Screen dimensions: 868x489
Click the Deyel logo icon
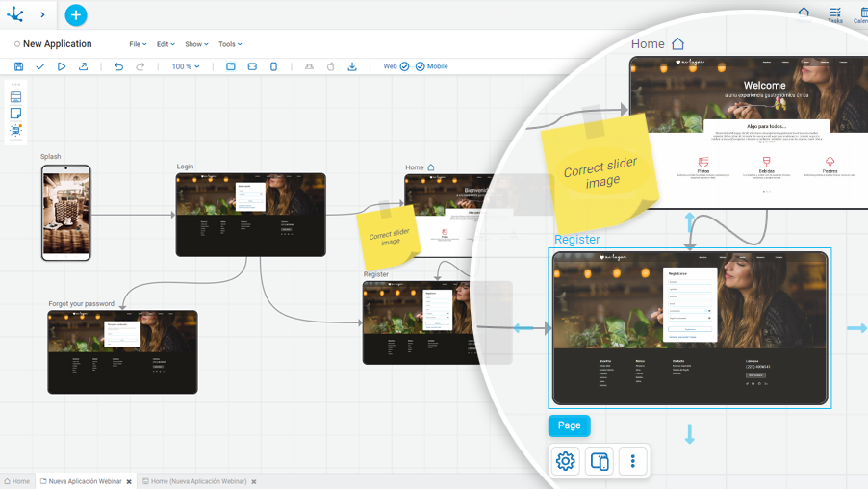[15, 14]
